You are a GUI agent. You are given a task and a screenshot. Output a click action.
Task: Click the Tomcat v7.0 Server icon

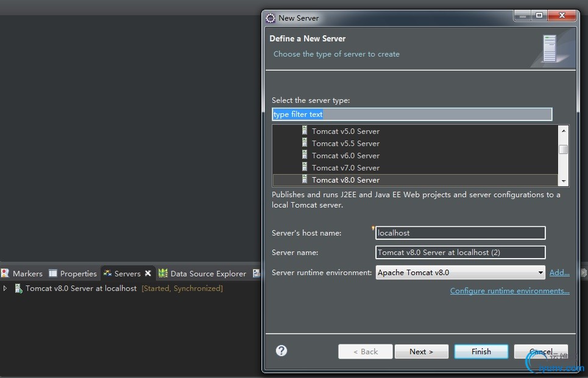[x=305, y=167]
